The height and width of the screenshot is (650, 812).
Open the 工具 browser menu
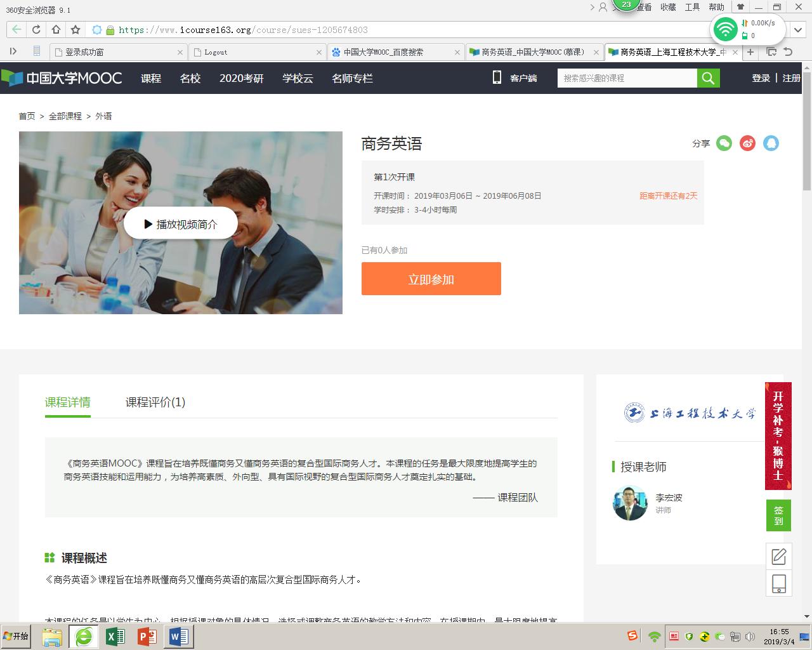click(x=692, y=7)
